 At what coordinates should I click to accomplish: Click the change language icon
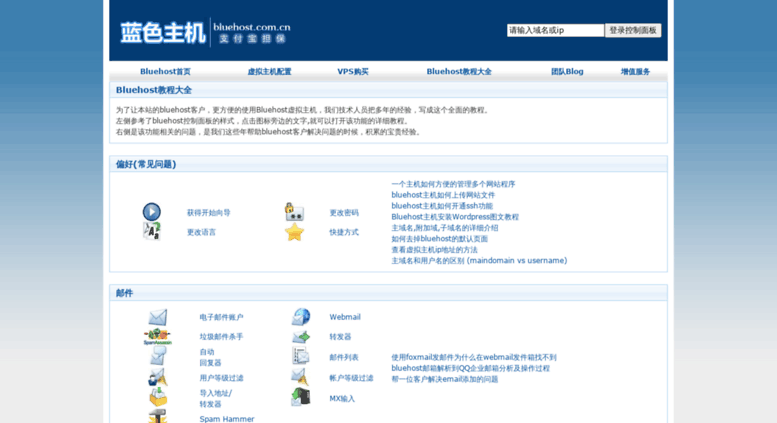tap(152, 231)
